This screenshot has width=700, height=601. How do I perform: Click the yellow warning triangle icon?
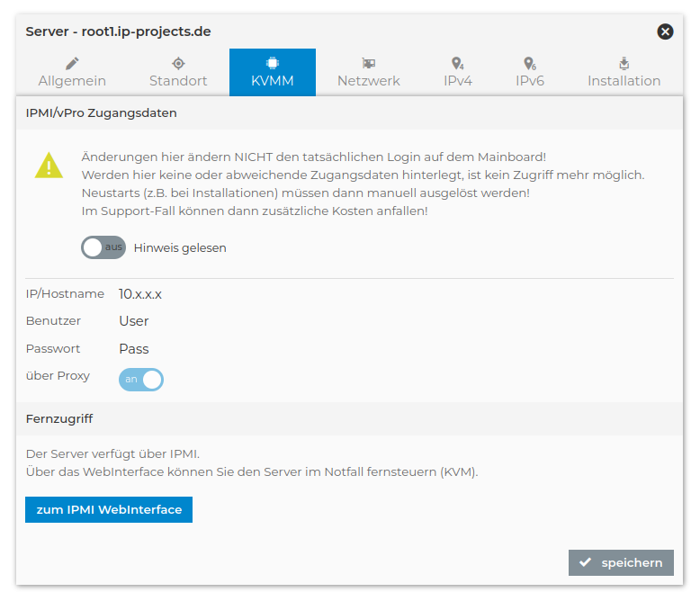49,166
